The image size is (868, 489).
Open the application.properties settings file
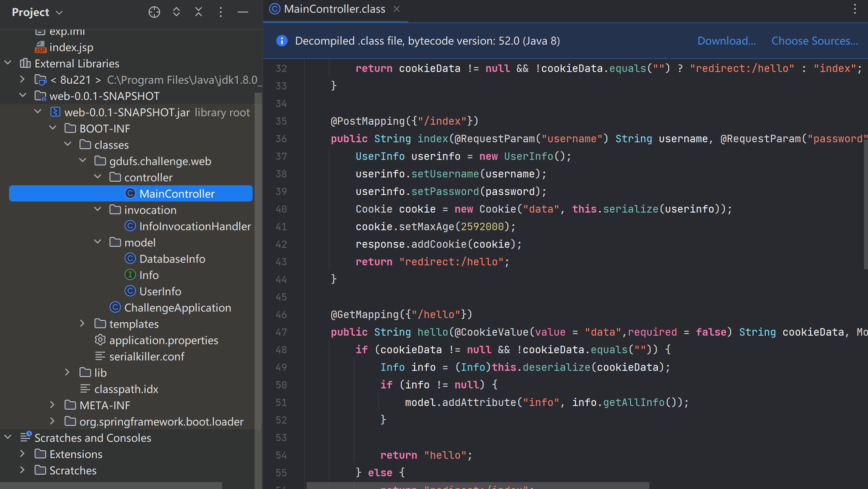coord(163,340)
